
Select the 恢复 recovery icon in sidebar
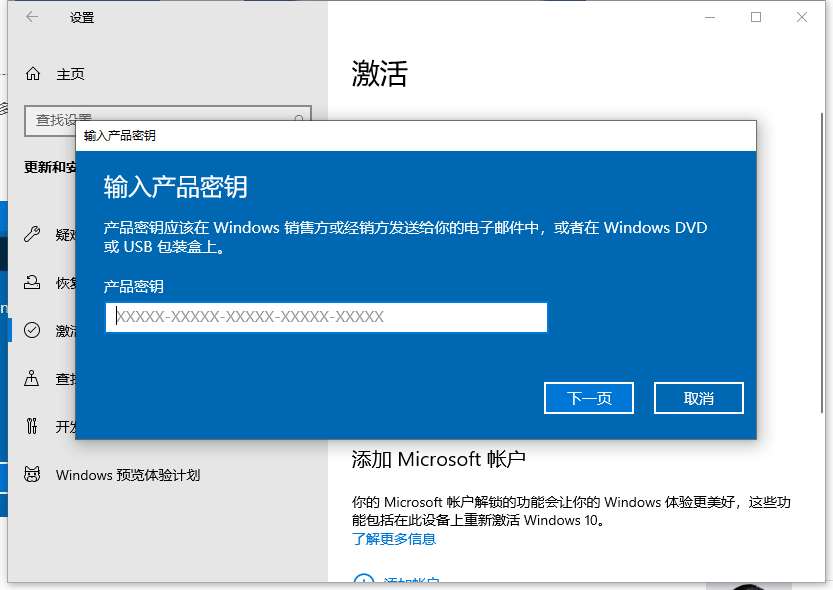point(33,283)
